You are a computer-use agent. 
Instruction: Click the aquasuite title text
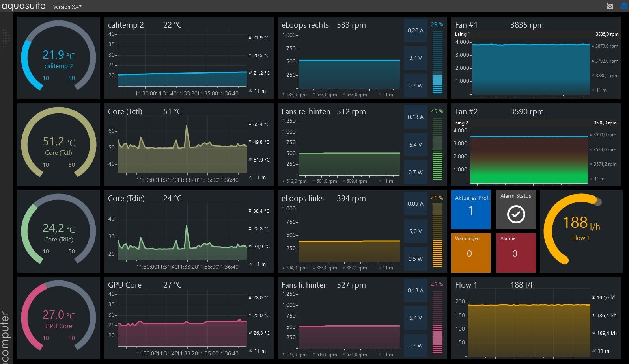[24, 6]
